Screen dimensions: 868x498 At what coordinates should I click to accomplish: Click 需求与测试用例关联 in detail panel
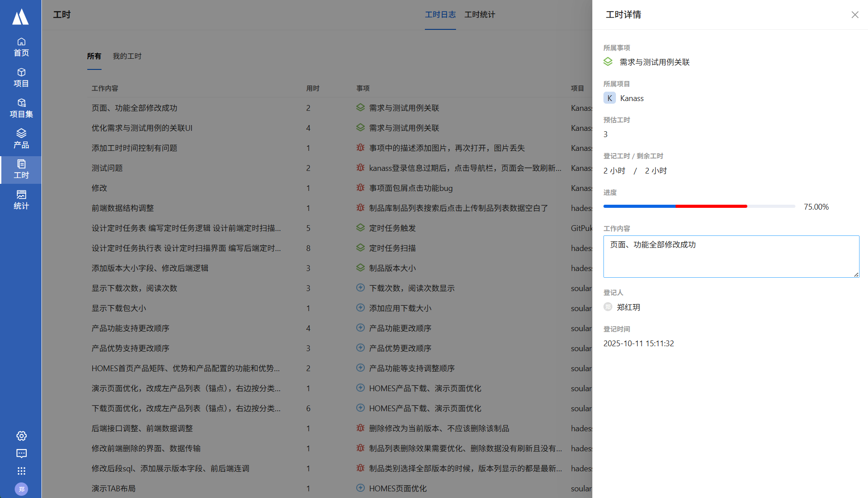point(654,62)
